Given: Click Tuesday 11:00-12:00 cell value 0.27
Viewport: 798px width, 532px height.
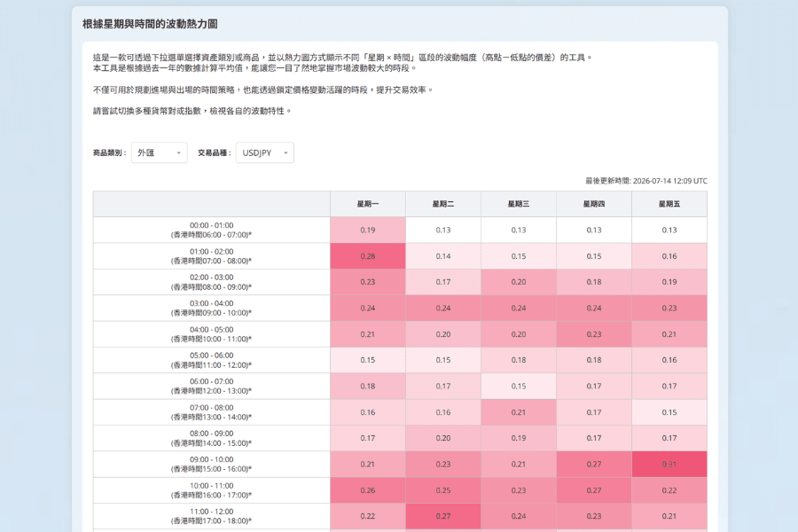Looking at the screenshot, I should coord(443,516).
